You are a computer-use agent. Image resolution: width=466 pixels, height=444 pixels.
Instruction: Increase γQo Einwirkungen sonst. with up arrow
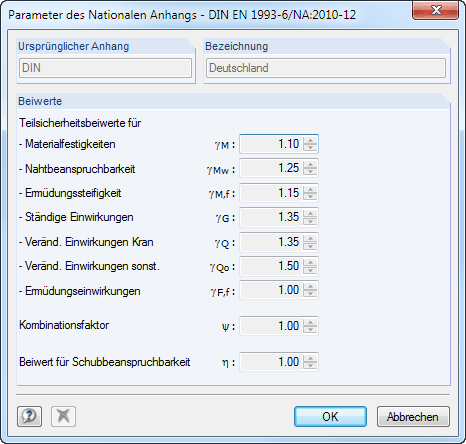point(310,262)
